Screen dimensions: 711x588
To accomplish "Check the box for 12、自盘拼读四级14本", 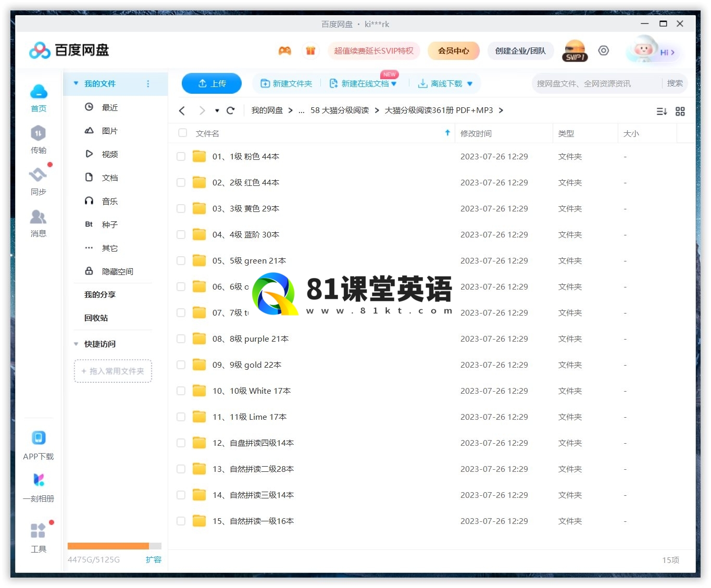I will point(181,443).
